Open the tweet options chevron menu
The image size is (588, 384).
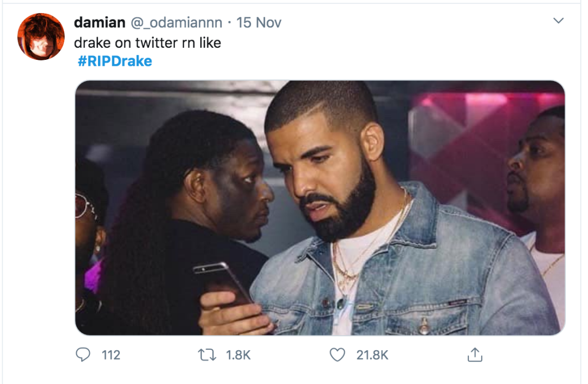[x=559, y=21]
